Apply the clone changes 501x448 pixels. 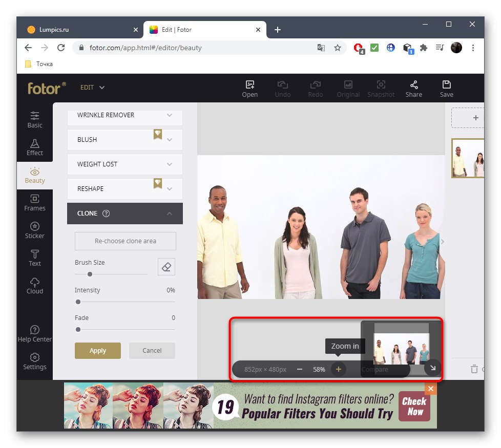[98, 351]
